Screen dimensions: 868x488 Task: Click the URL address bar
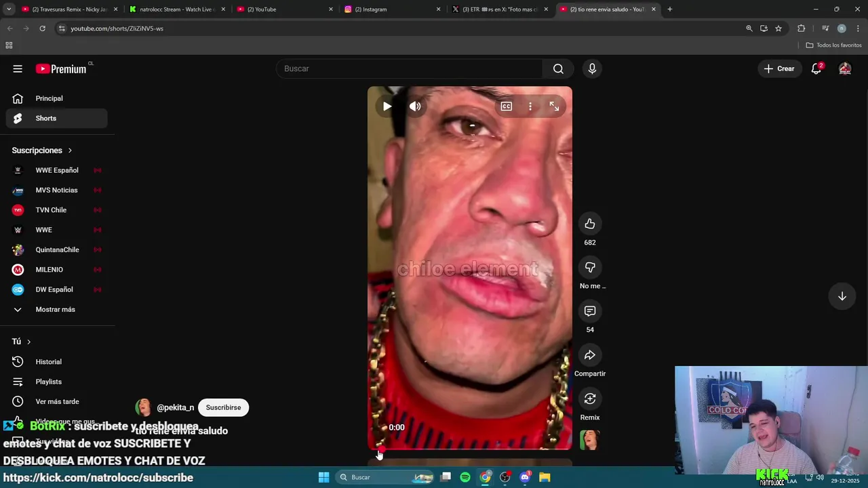pos(400,28)
